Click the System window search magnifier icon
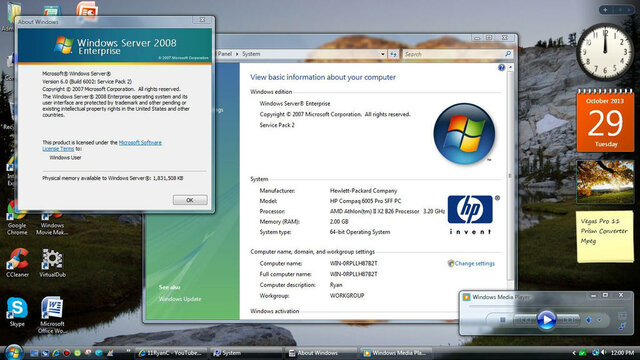The width and height of the screenshot is (640, 360). [508, 54]
